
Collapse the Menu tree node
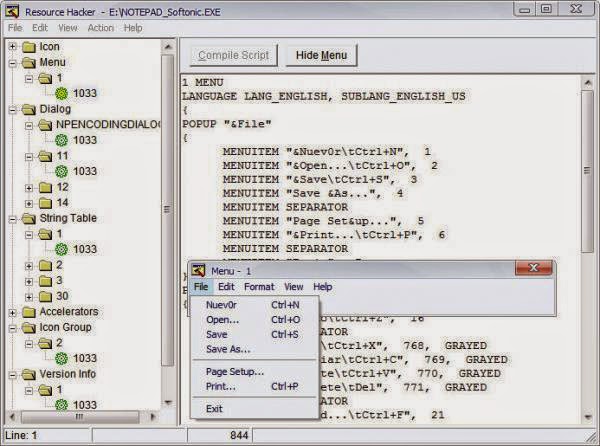13,63
